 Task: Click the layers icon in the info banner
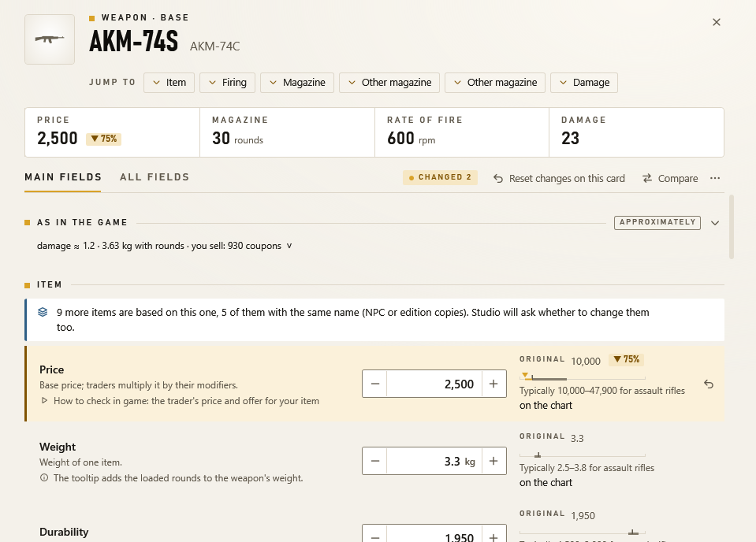(x=43, y=312)
